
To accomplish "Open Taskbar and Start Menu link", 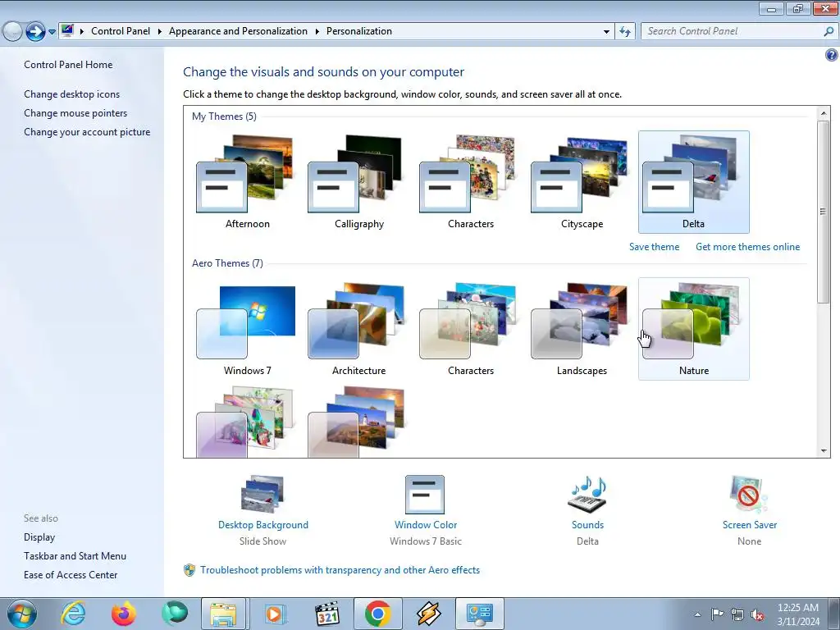I will point(75,556).
